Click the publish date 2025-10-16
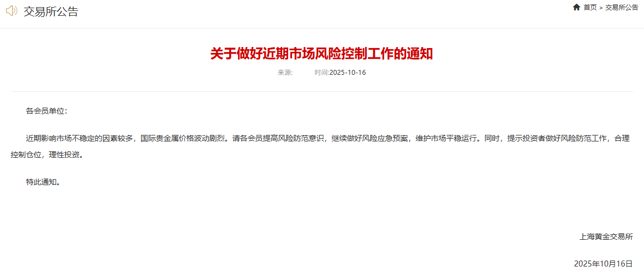644x278 pixels. coord(348,73)
